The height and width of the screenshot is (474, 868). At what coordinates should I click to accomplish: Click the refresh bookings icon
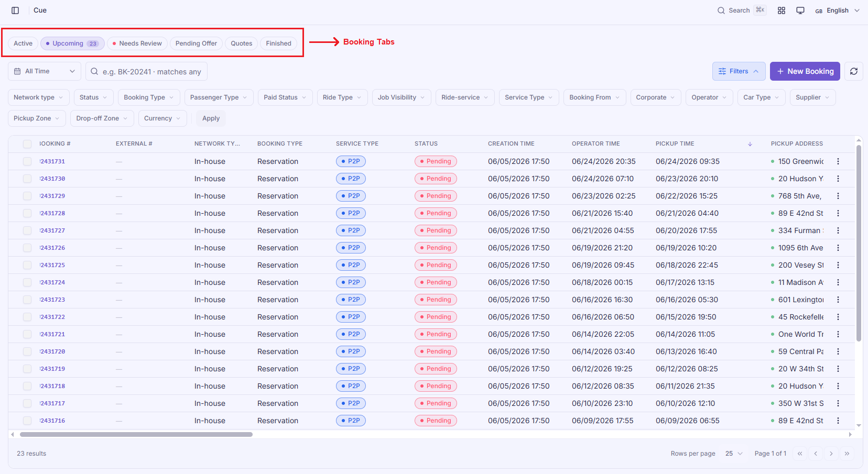(854, 71)
